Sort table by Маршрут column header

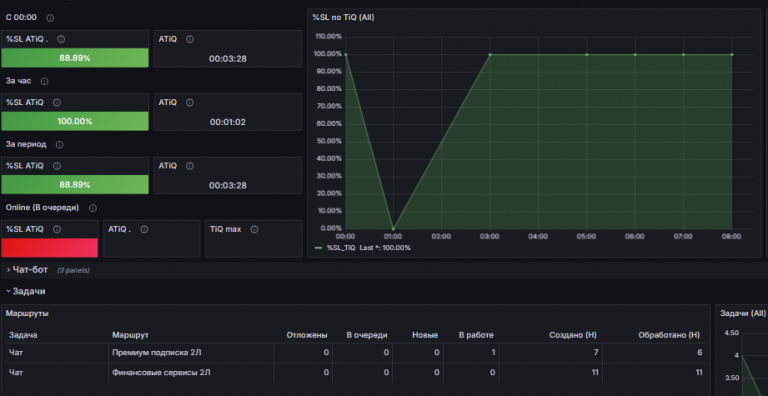point(130,335)
